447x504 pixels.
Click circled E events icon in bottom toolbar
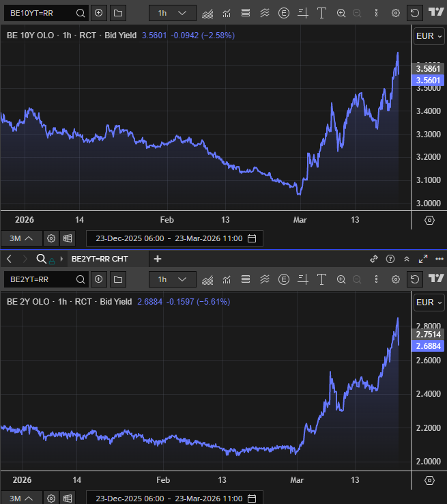[x=283, y=279]
